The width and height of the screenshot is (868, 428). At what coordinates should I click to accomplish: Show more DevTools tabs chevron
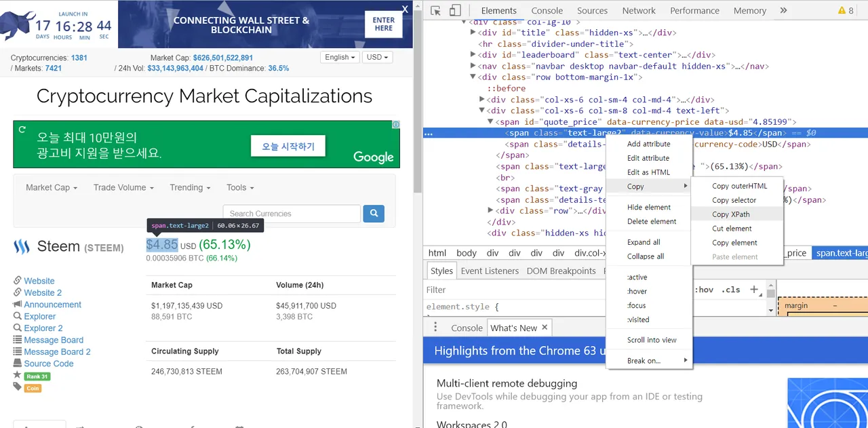coord(783,10)
